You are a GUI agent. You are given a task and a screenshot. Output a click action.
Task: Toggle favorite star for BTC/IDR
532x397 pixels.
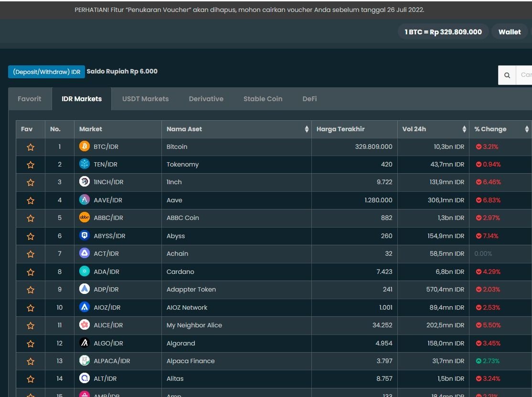[x=31, y=147]
